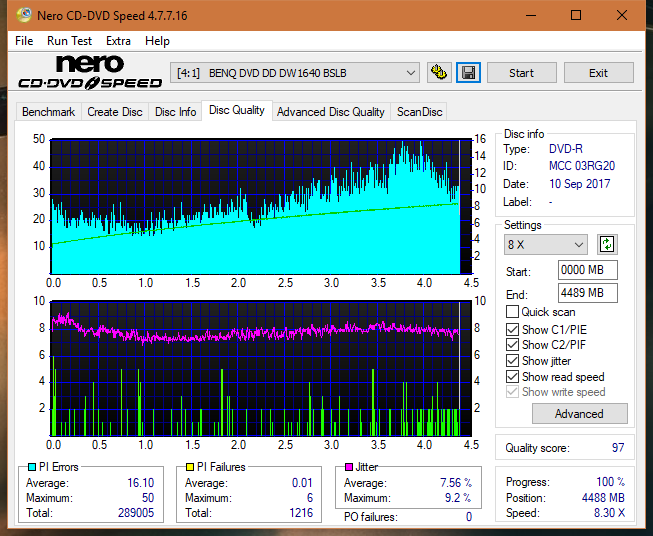The width and height of the screenshot is (653, 536).
Task: Click the End MB input field
Action: [x=588, y=293]
